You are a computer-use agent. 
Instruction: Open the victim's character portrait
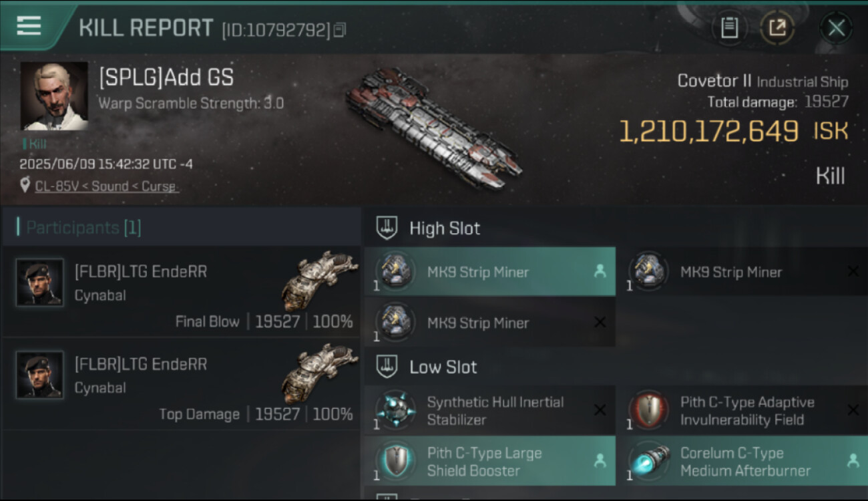[x=54, y=96]
